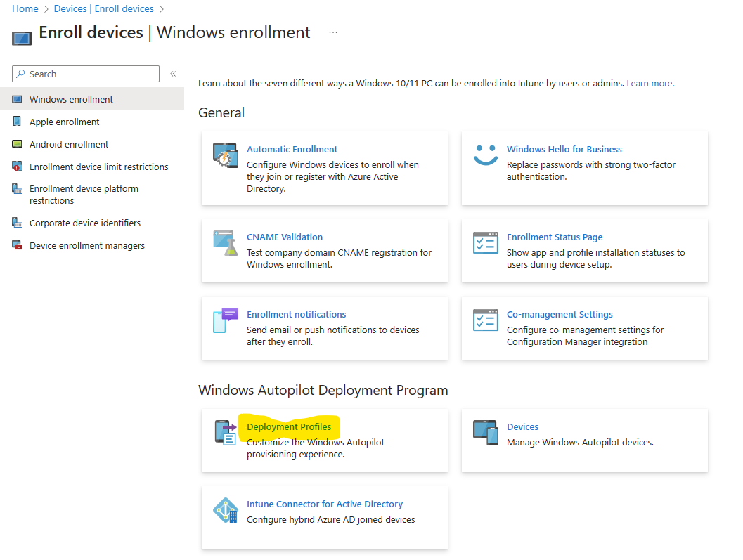This screenshot has height=560, width=743.
Task: Click 'Manage Windows Autopilot devices.' description
Action: (580, 443)
